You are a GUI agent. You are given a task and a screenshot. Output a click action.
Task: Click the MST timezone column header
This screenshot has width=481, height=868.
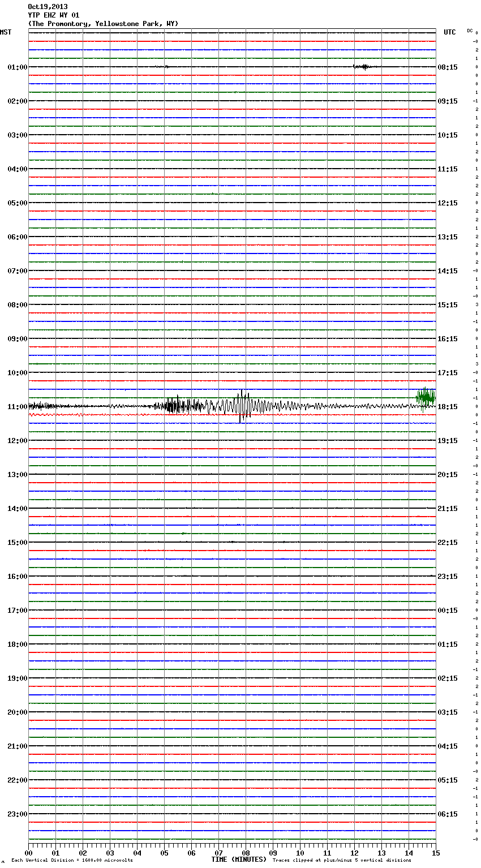point(6,32)
